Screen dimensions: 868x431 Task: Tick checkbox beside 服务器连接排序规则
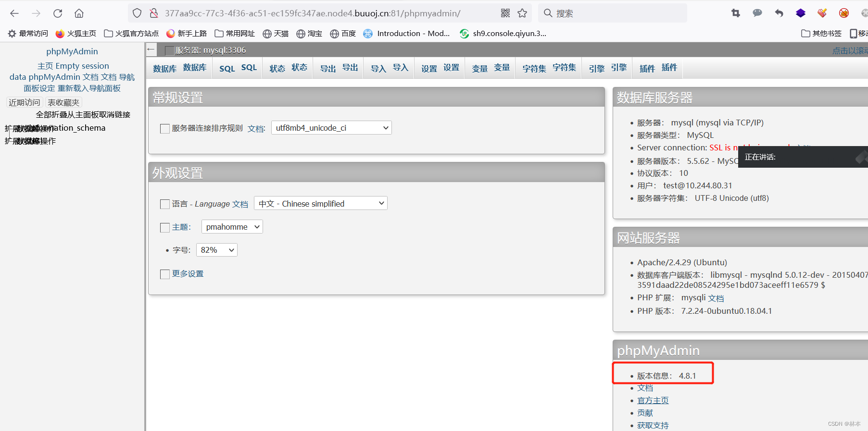point(165,128)
